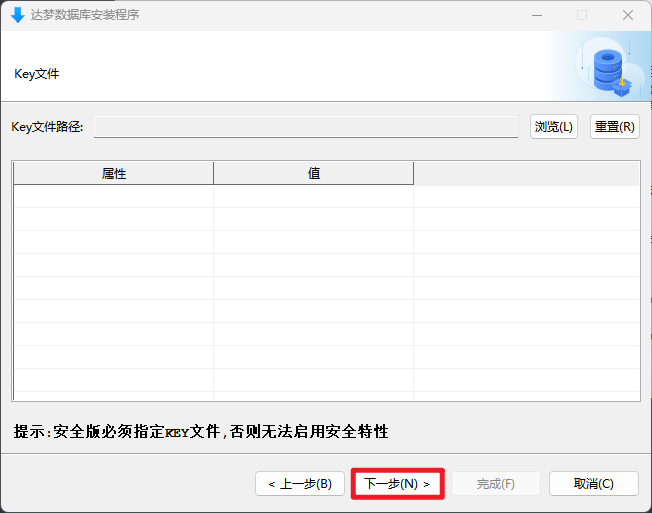This screenshot has width=652, height=513.
Task: Close the 达梦数据库安装程序 window
Action: (x=628, y=15)
